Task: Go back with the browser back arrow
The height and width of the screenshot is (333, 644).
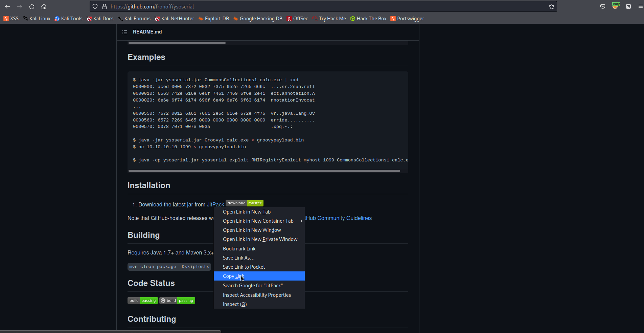Action: tap(7, 6)
